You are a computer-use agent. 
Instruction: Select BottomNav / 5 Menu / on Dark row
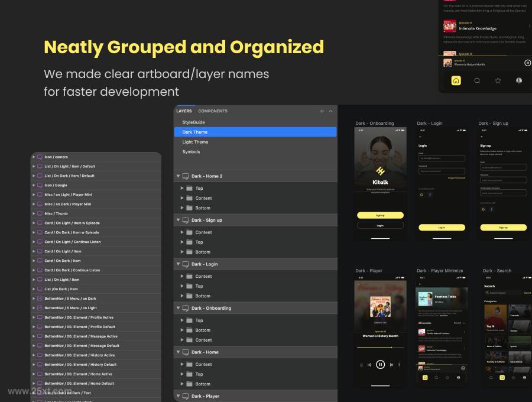(x=96, y=299)
